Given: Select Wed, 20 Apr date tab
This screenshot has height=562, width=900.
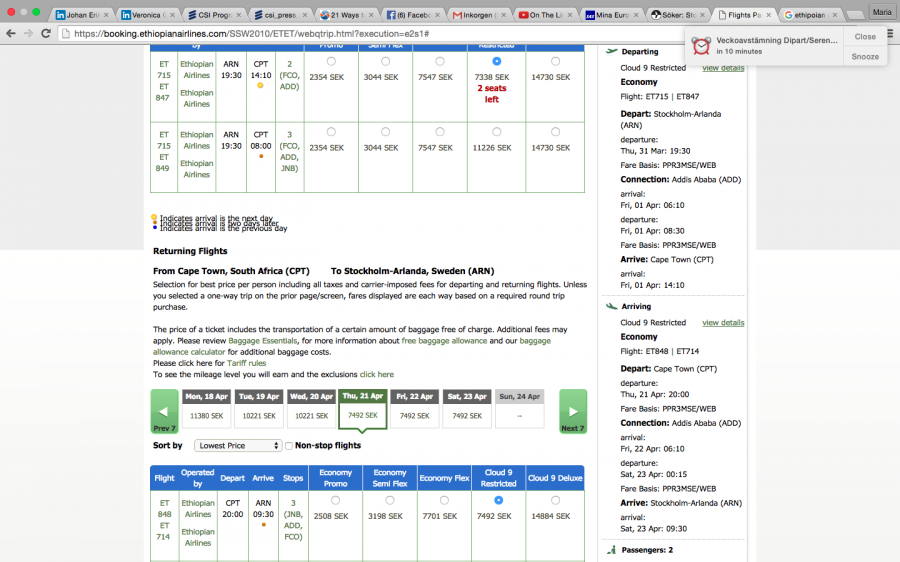Looking at the screenshot, I should 311,408.
